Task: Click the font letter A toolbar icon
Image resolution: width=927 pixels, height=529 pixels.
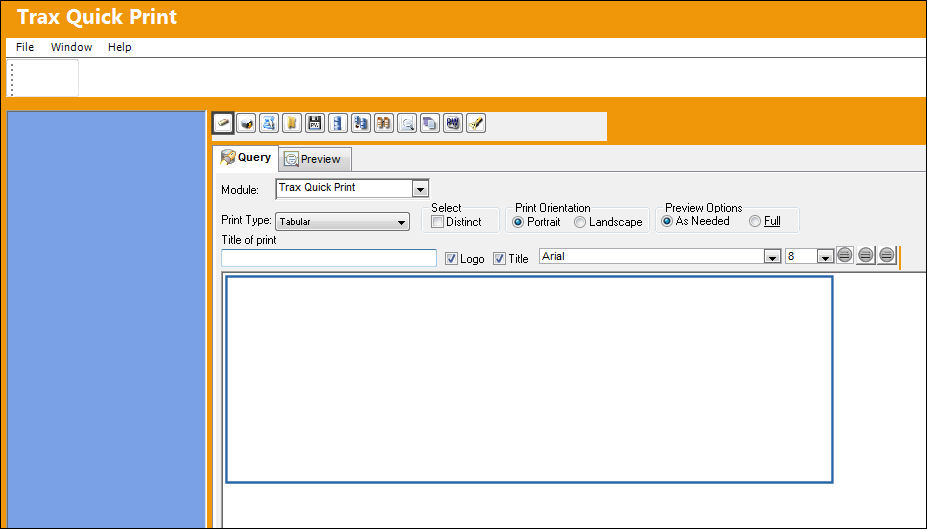Action: click(269, 124)
